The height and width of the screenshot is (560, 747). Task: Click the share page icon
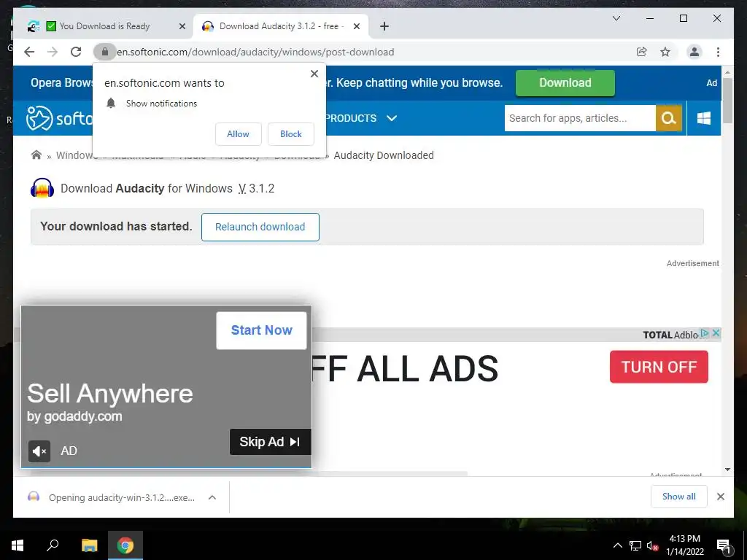click(642, 52)
